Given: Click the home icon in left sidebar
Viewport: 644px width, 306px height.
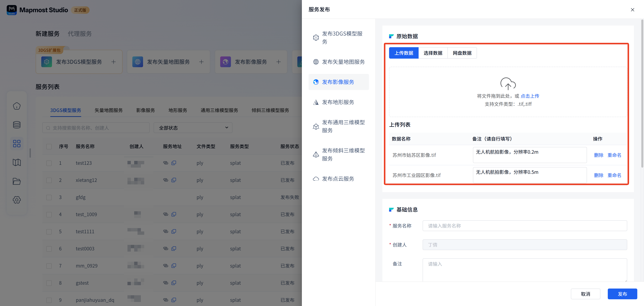Looking at the screenshot, I should click(x=16, y=106).
